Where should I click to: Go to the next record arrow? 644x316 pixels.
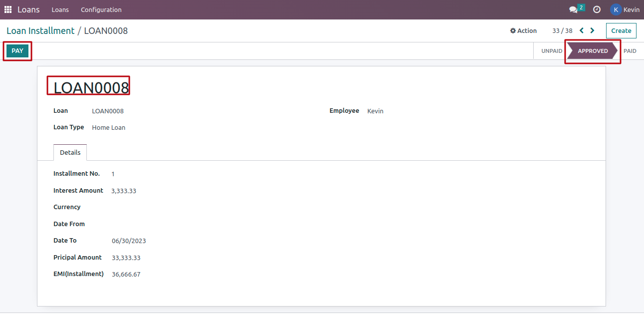593,30
